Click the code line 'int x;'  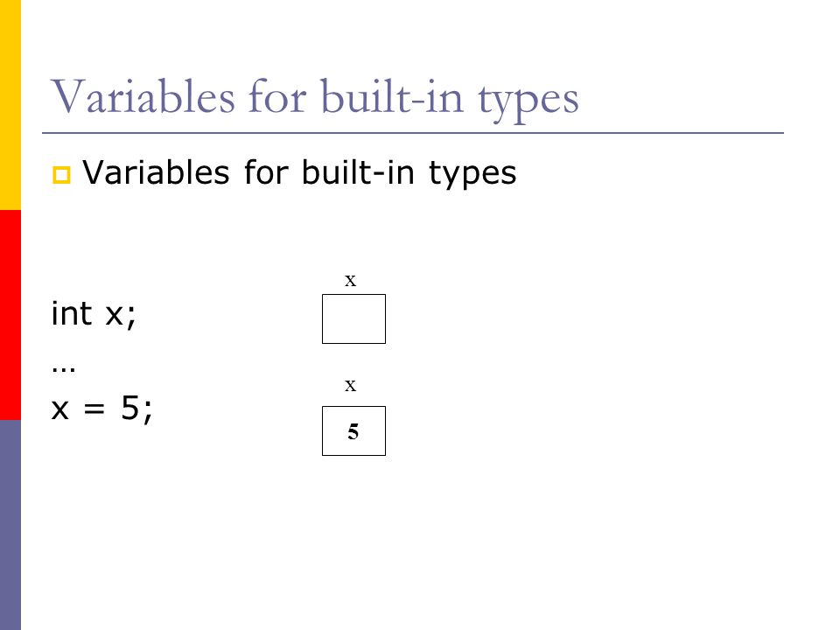pos(94,313)
